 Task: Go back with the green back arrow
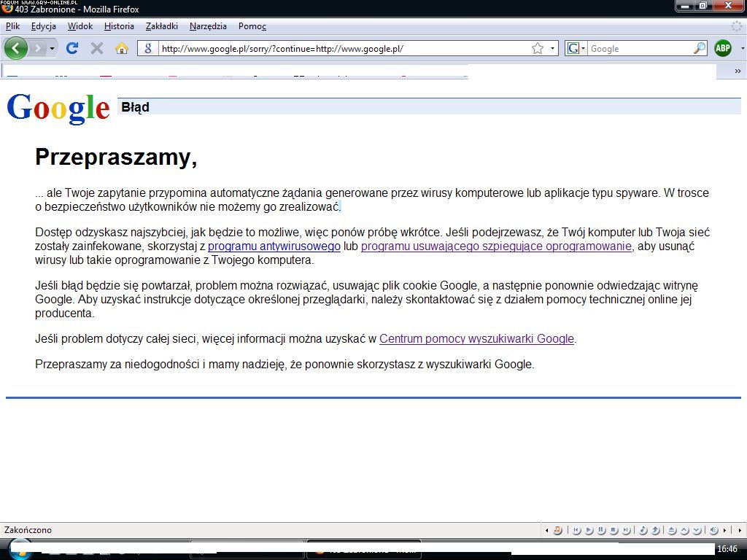(x=16, y=48)
